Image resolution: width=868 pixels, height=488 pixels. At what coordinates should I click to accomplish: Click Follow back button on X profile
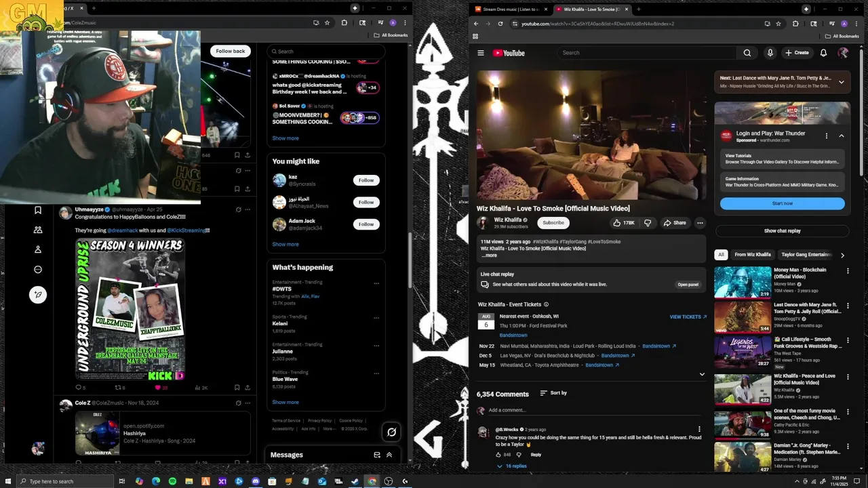[x=231, y=52]
